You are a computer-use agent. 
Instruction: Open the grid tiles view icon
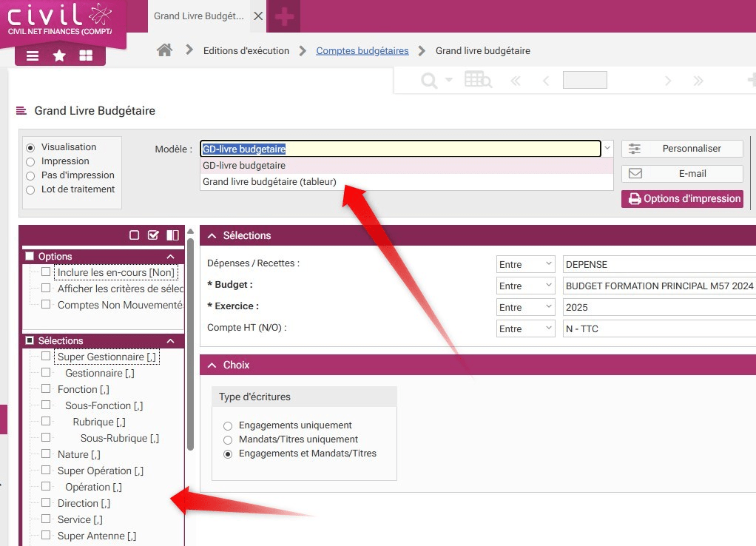[x=86, y=56]
